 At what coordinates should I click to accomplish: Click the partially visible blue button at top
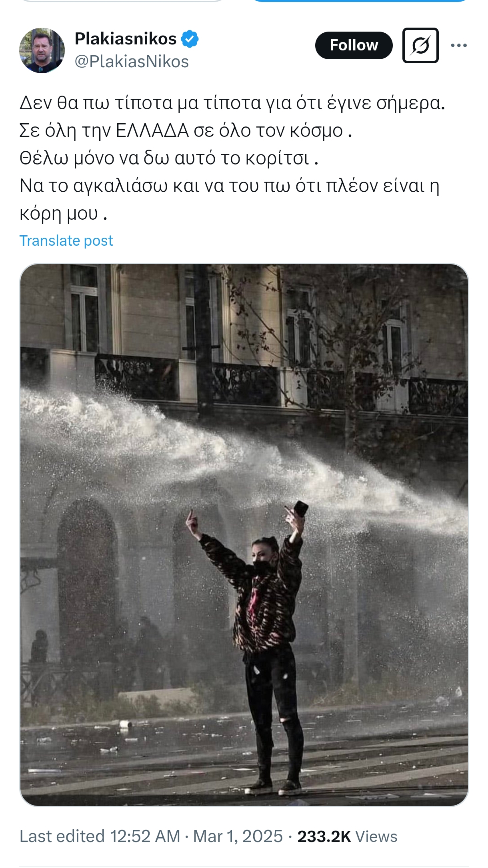pyautogui.click(x=360, y=1)
